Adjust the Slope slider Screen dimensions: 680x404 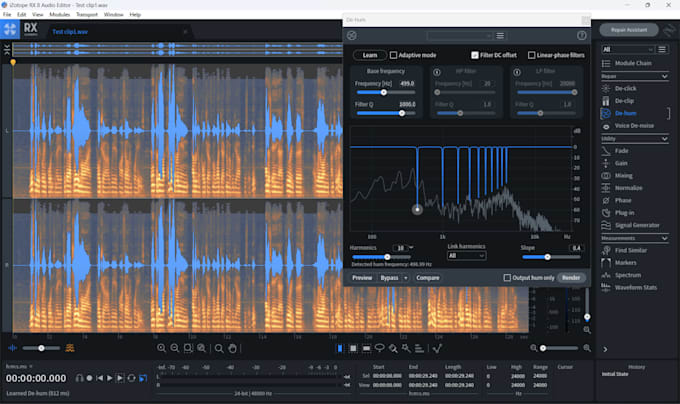[x=551, y=257]
